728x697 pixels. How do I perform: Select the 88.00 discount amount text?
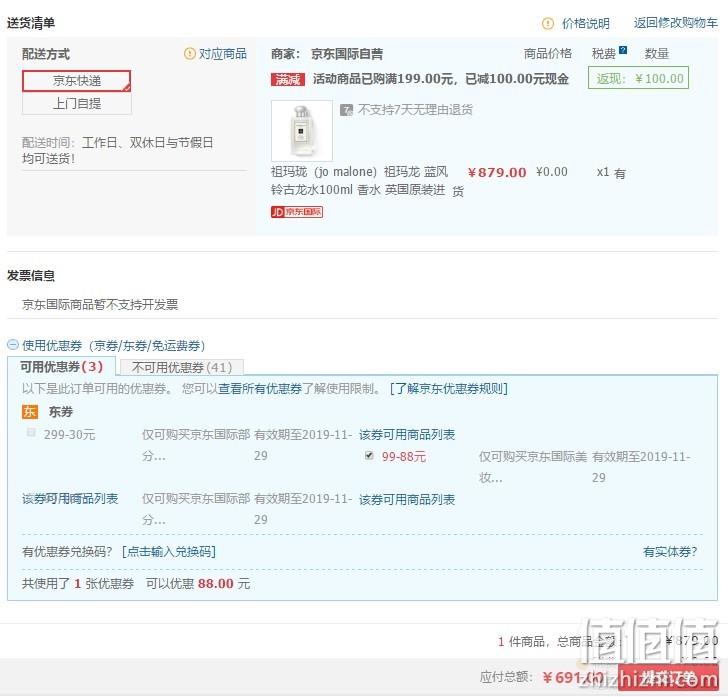tap(216, 584)
